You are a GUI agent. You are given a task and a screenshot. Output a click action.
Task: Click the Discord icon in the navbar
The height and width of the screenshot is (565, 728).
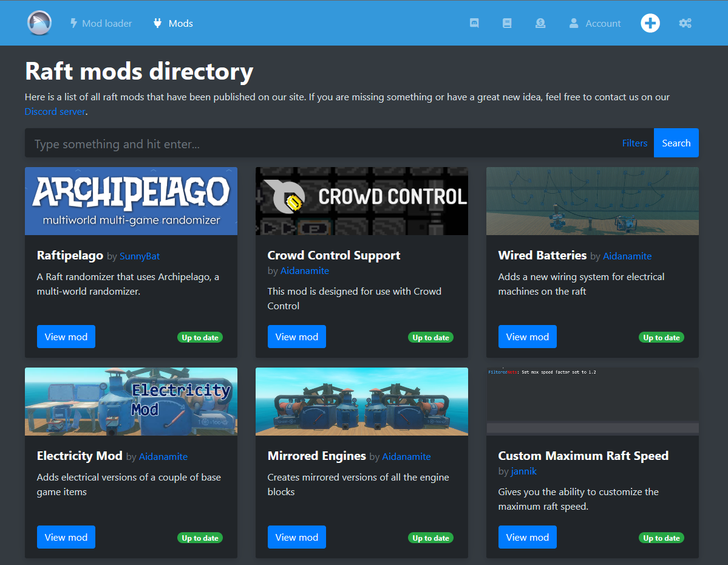click(474, 23)
